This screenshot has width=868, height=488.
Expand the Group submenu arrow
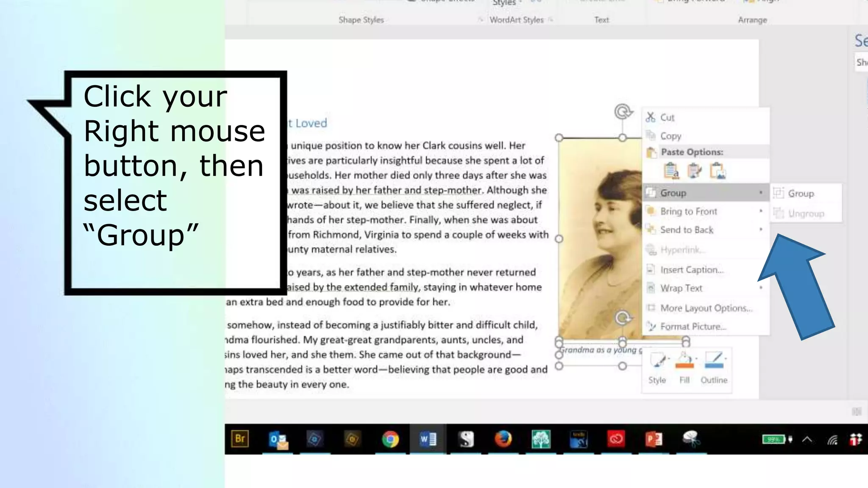tap(761, 193)
